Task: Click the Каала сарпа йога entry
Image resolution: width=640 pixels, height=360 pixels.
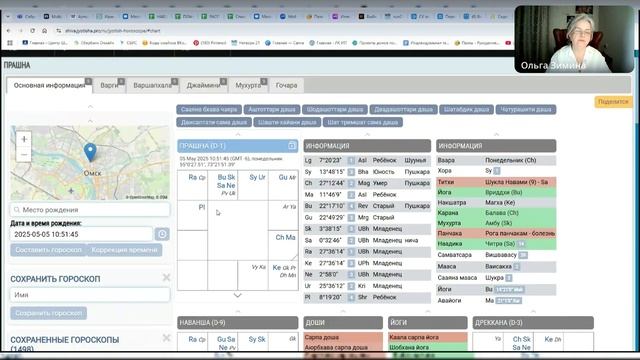Action: pos(427,337)
